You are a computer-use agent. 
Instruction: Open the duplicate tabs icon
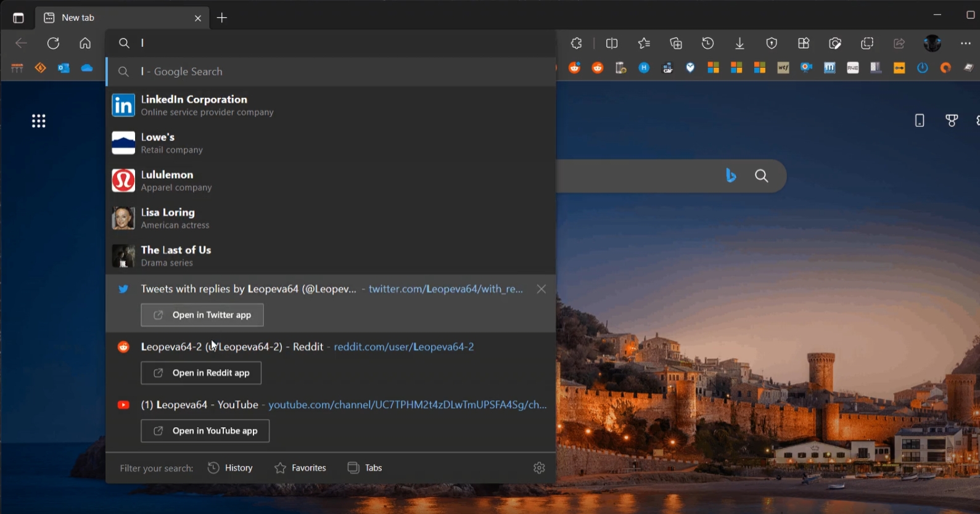867,43
